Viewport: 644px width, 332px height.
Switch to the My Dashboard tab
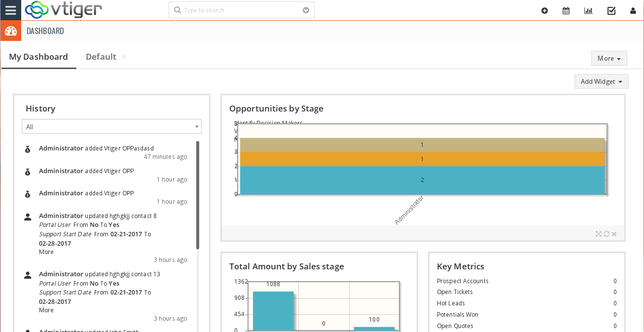pyautogui.click(x=38, y=57)
